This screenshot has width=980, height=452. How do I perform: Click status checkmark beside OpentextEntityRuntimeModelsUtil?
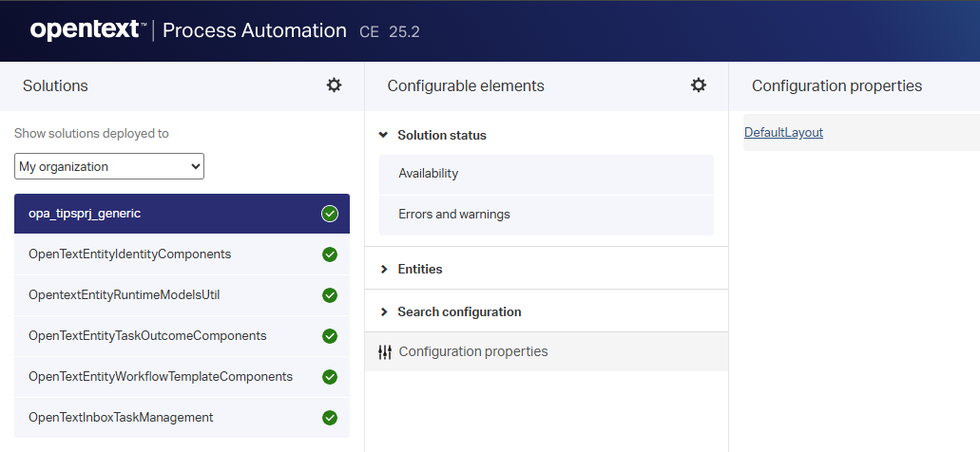point(330,295)
